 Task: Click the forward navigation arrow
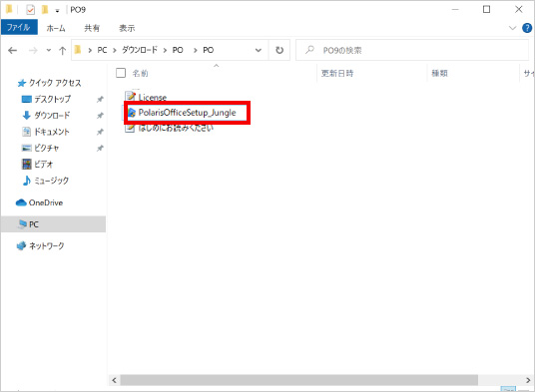[x=33, y=51]
